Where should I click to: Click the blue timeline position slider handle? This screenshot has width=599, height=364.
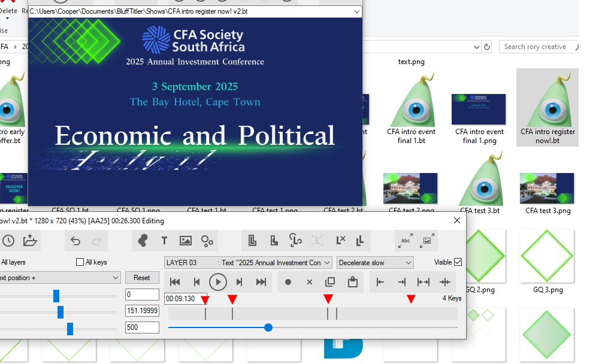click(268, 327)
